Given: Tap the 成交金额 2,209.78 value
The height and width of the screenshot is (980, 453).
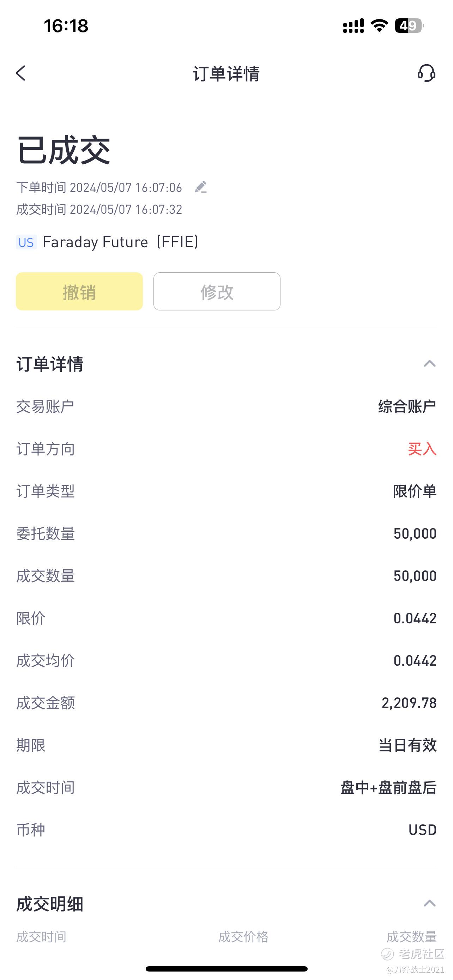Looking at the screenshot, I should click(409, 703).
